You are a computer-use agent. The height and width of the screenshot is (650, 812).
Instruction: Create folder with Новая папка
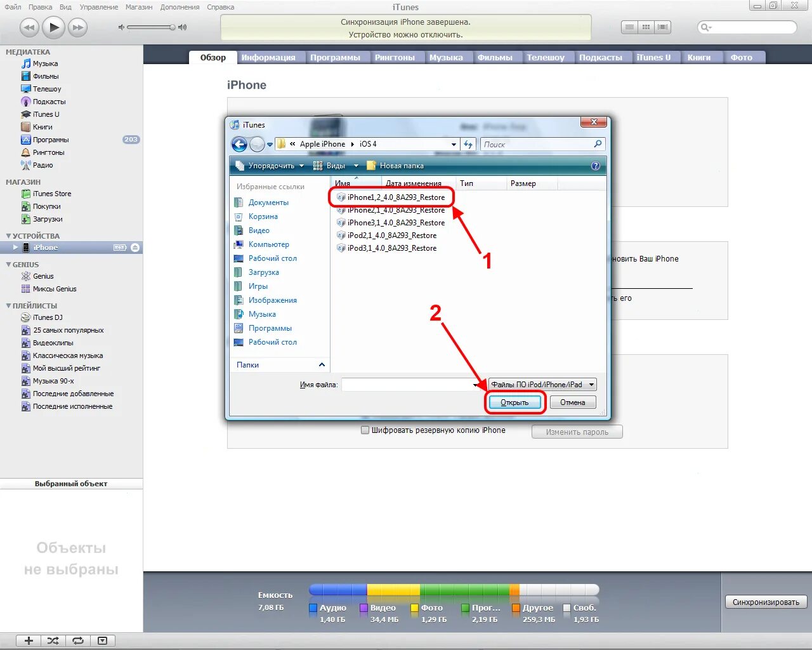point(395,166)
